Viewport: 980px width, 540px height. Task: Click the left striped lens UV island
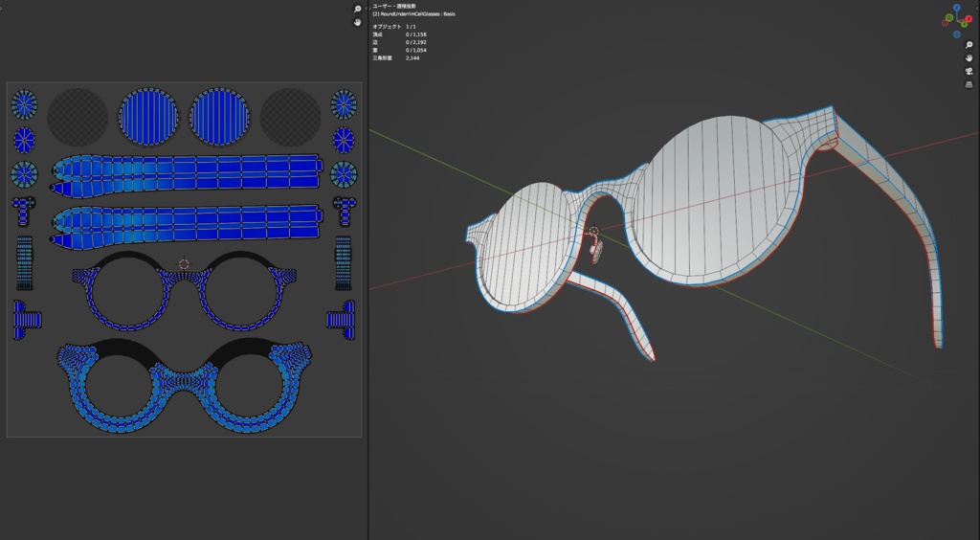pyautogui.click(x=148, y=118)
